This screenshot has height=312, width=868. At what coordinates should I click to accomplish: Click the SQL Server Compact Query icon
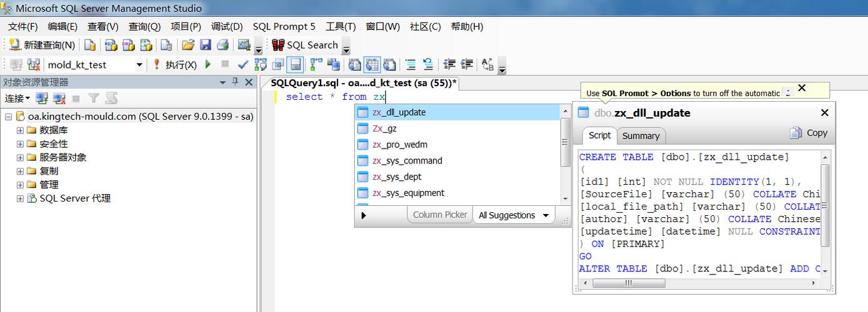(x=166, y=45)
